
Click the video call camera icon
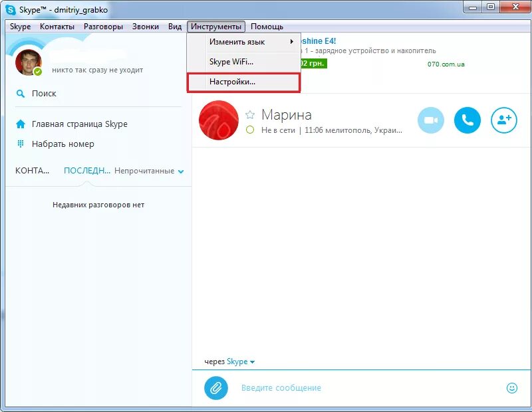[x=430, y=120]
